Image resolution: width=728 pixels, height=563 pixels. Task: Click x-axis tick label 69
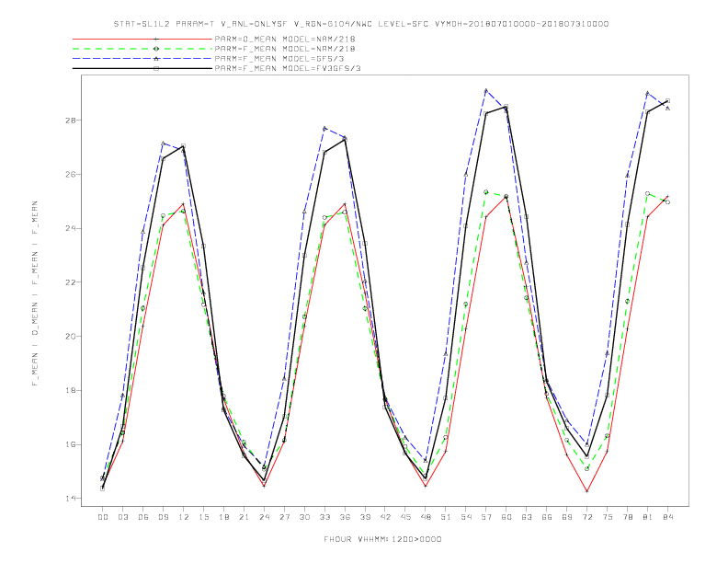[x=567, y=517]
